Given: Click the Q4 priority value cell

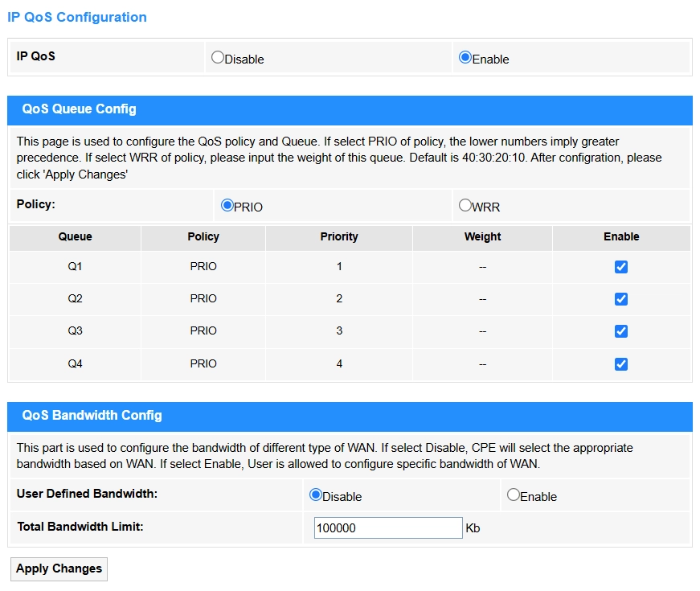Looking at the screenshot, I should (x=339, y=364).
